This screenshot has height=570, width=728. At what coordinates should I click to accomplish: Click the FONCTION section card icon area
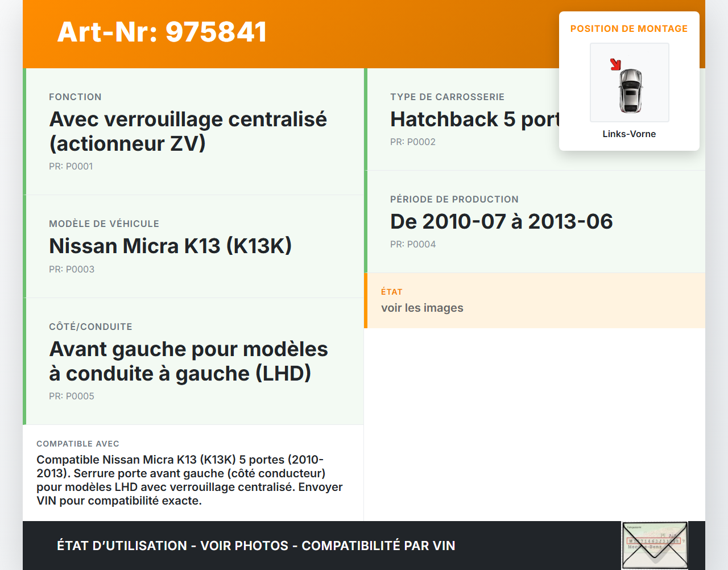click(x=24, y=131)
